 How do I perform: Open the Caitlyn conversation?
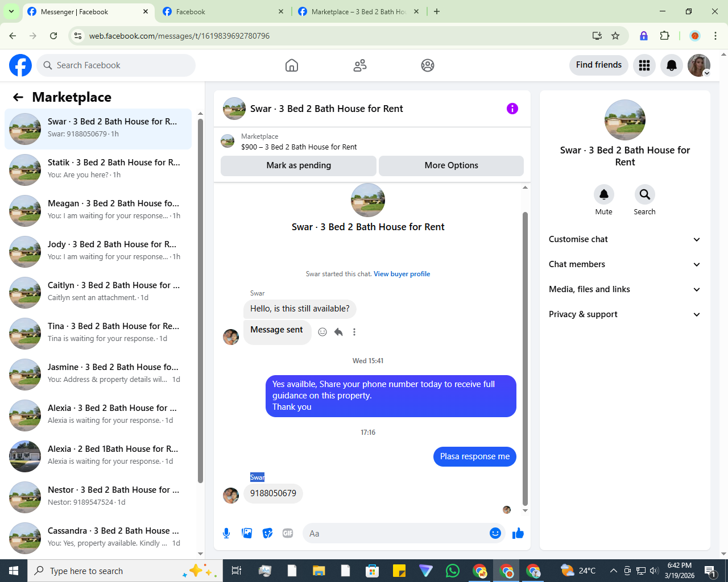pos(98,293)
